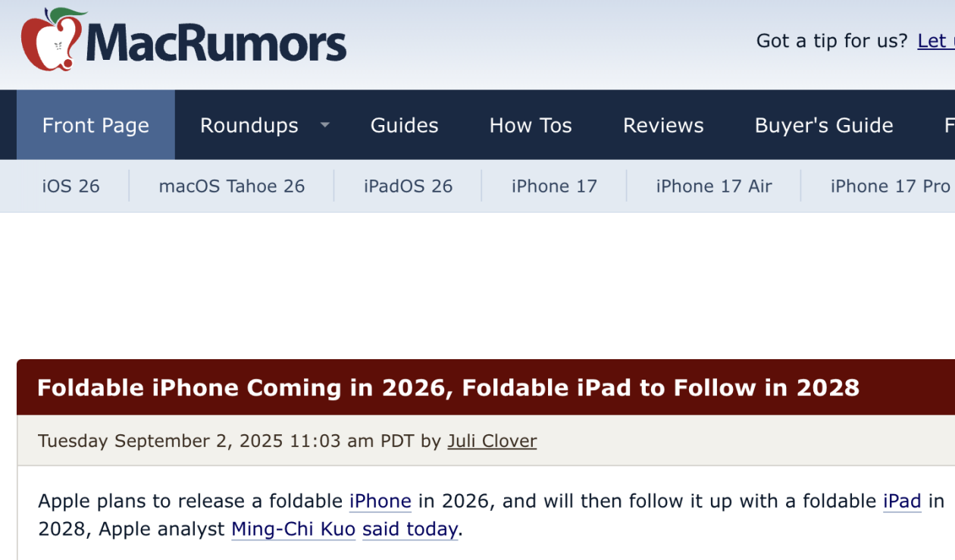Go to the Guides section
The image size is (955, 560).
404,125
